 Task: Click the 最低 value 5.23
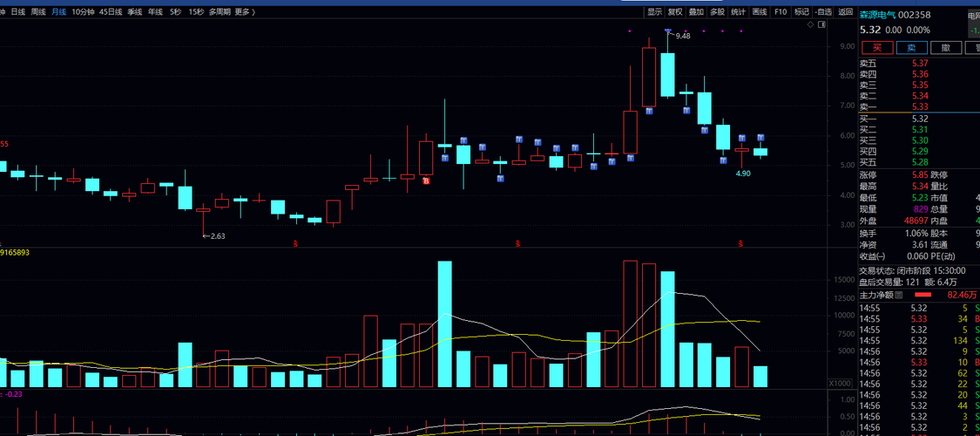pyautogui.click(x=920, y=198)
